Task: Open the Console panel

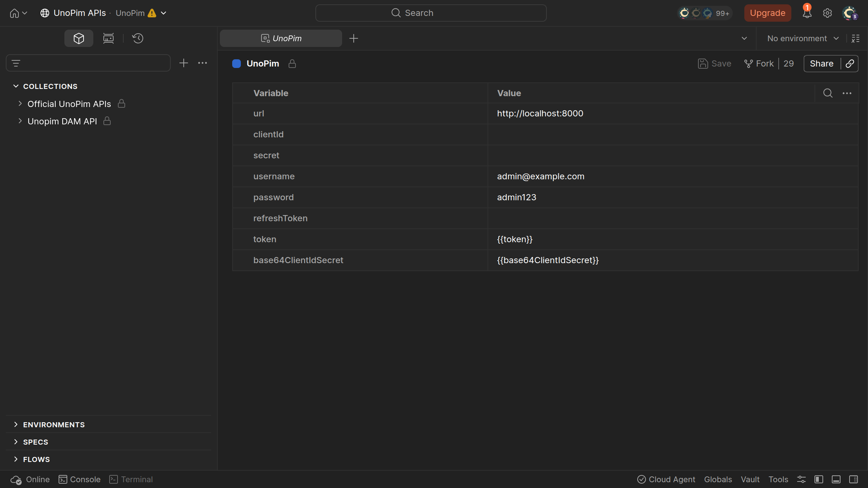Action: (80, 479)
